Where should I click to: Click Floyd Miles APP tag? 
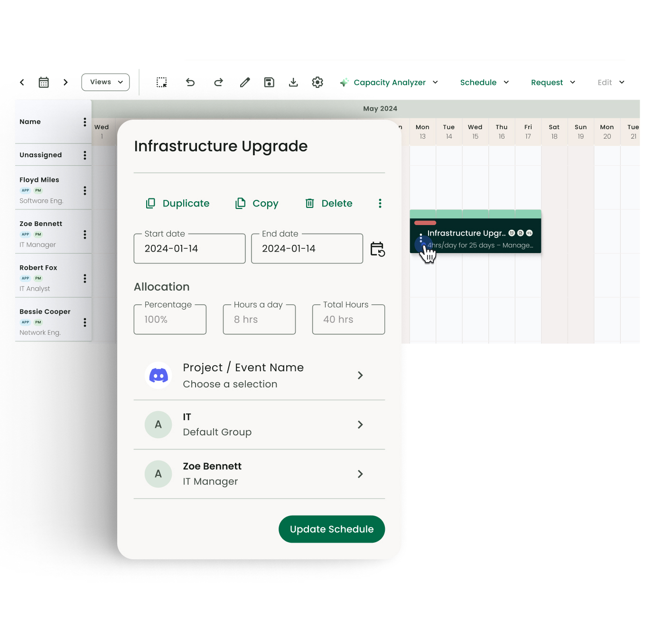point(26,190)
